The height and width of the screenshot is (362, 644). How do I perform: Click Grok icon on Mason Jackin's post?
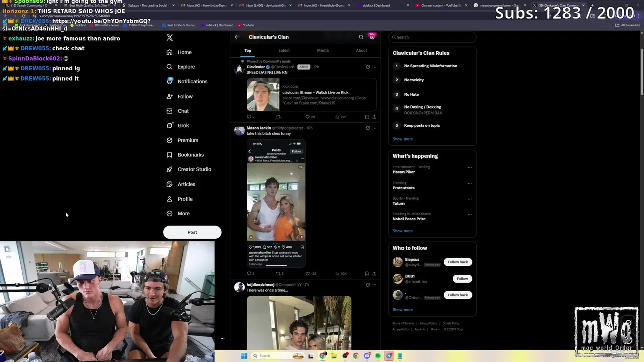tap(367, 128)
